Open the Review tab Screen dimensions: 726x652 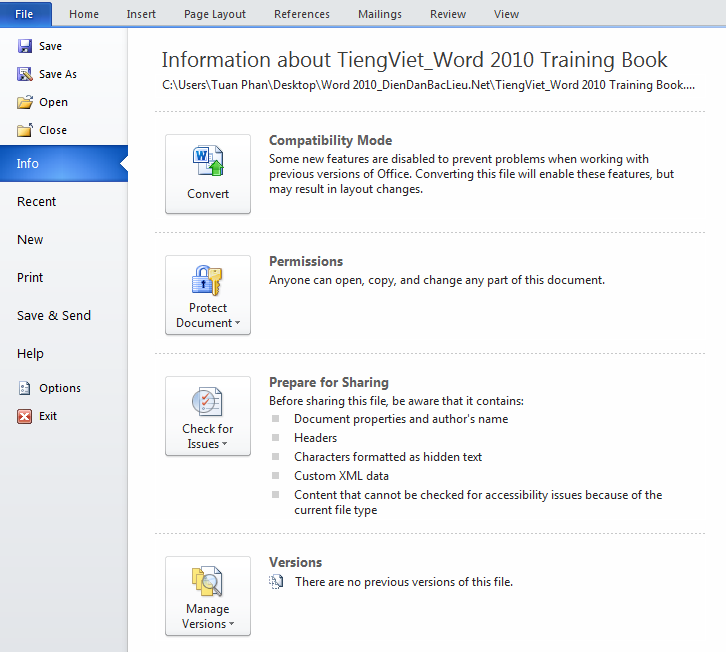[448, 14]
